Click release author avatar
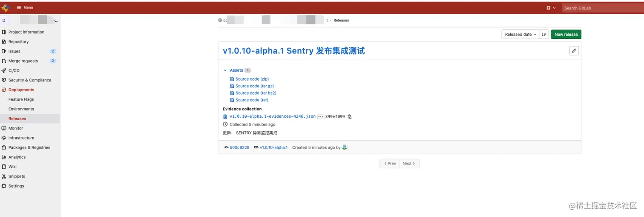Image resolution: width=644 pixels, height=217 pixels. 345,148
